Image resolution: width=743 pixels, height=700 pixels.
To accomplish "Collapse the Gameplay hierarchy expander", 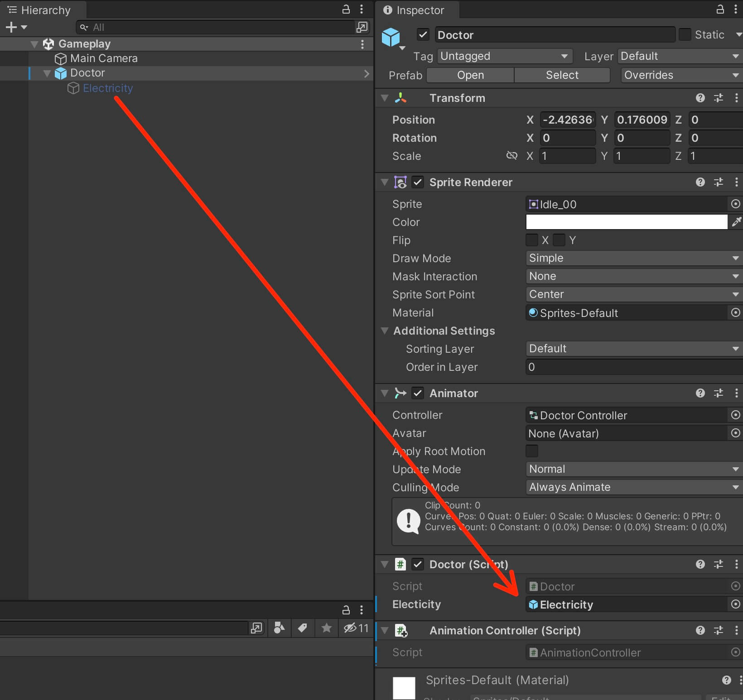I will 34,44.
